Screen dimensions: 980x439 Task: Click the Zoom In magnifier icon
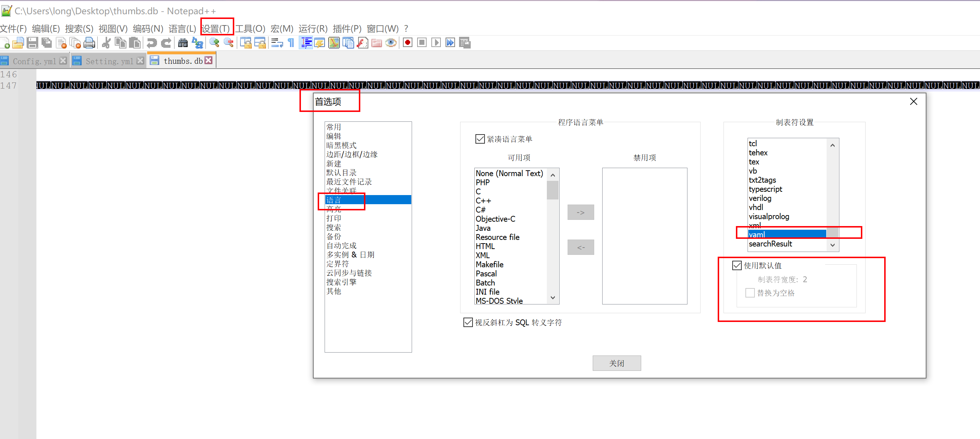tap(214, 43)
